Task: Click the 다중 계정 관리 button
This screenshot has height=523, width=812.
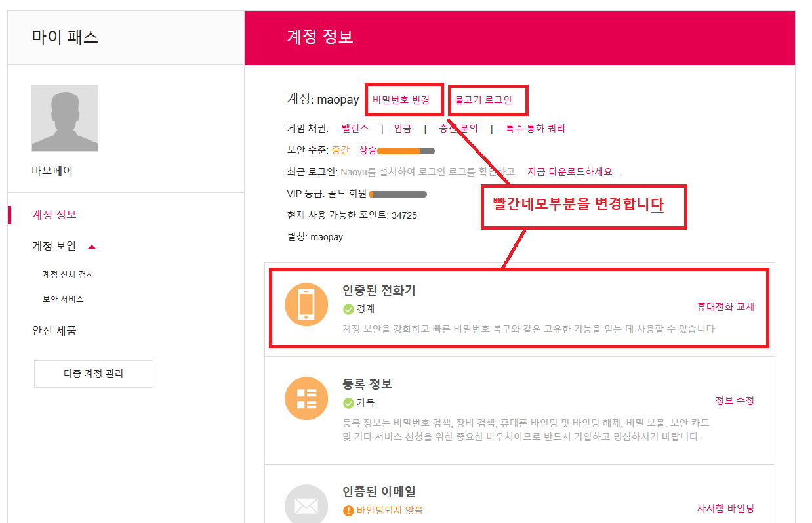Action: 93,374
